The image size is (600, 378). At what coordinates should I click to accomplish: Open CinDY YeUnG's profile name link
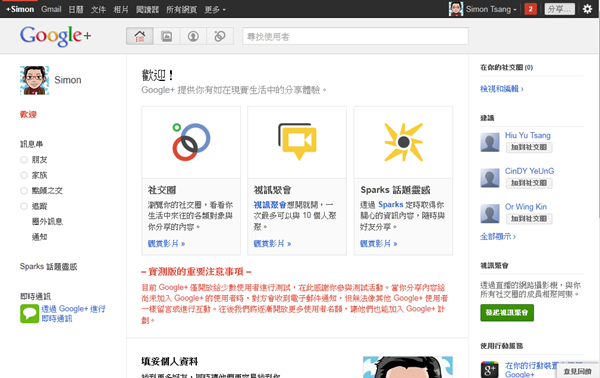pyautogui.click(x=530, y=171)
